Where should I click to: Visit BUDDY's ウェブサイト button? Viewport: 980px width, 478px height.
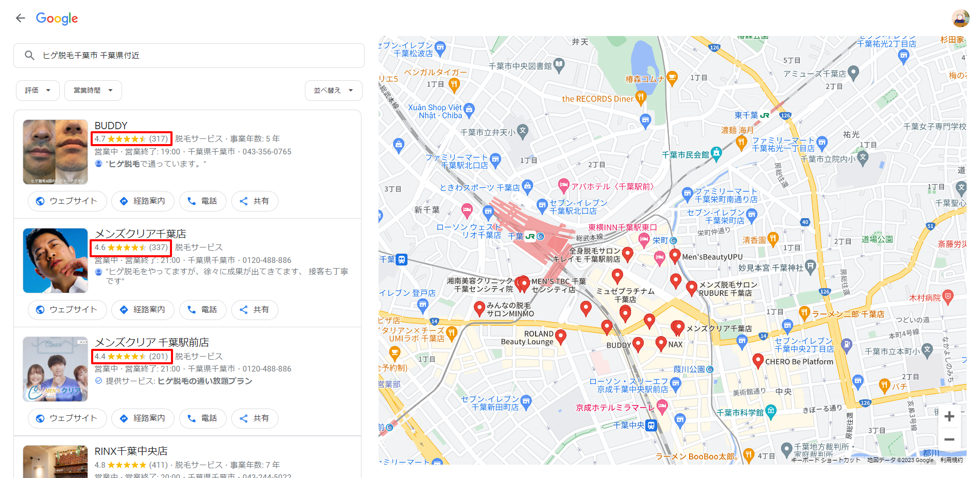pyautogui.click(x=67, y=201)
